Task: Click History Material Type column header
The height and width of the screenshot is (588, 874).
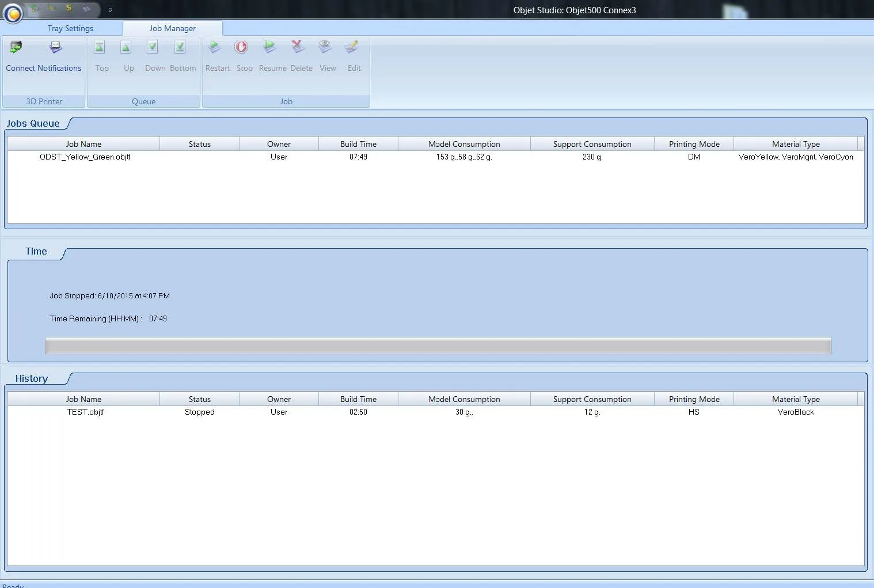Action: [796, 399]
